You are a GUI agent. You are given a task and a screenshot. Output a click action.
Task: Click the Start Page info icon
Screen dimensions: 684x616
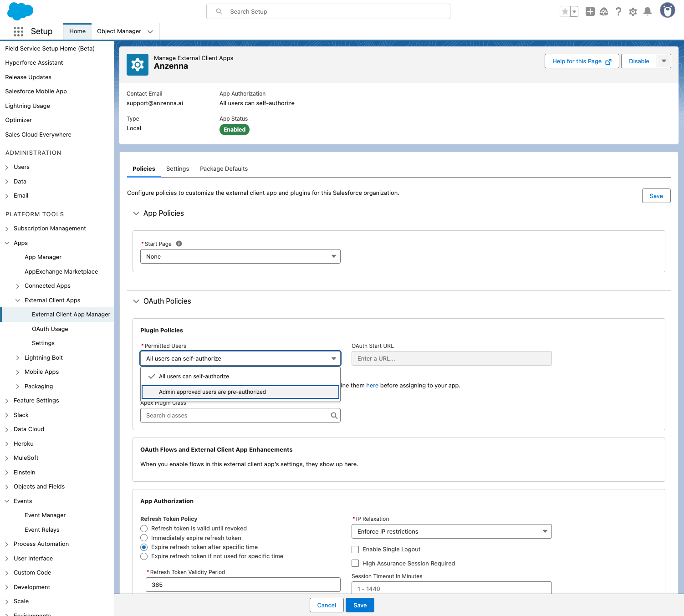[179, 244]
